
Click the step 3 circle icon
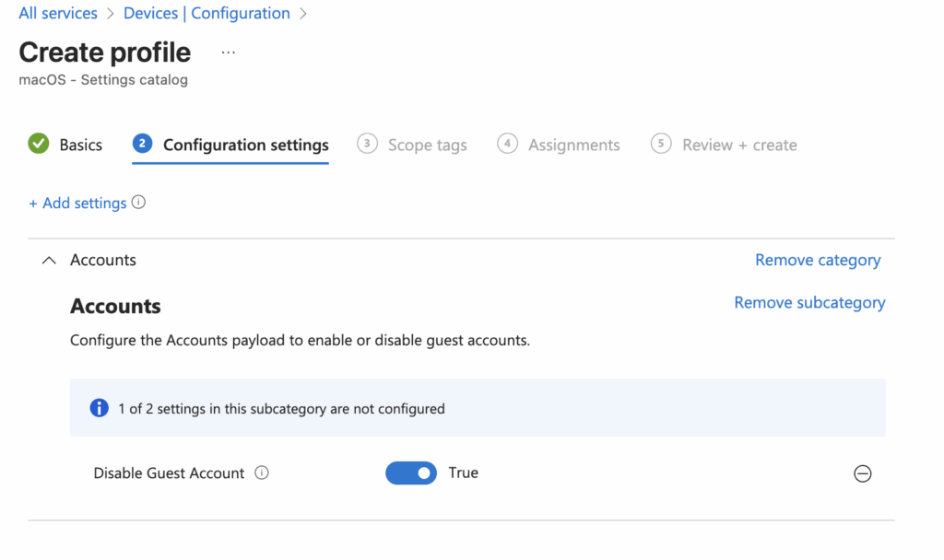[367, 144]
